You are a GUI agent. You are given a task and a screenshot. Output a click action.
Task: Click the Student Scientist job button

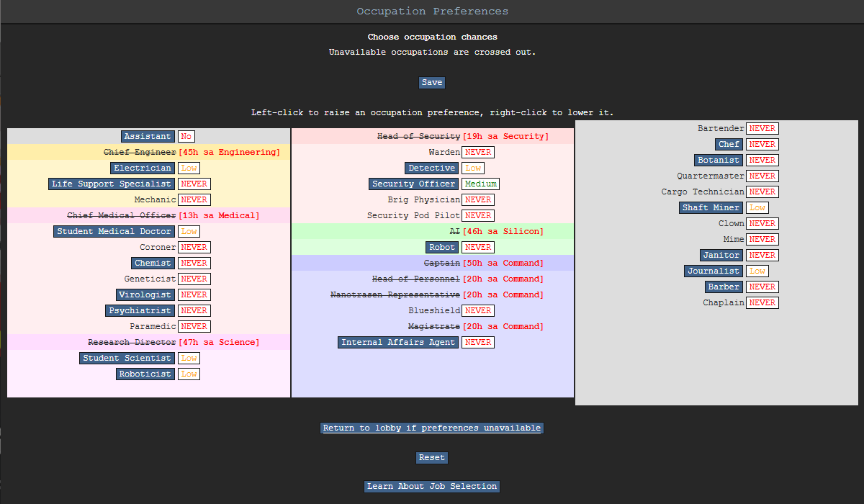click(x=127, y=359)
